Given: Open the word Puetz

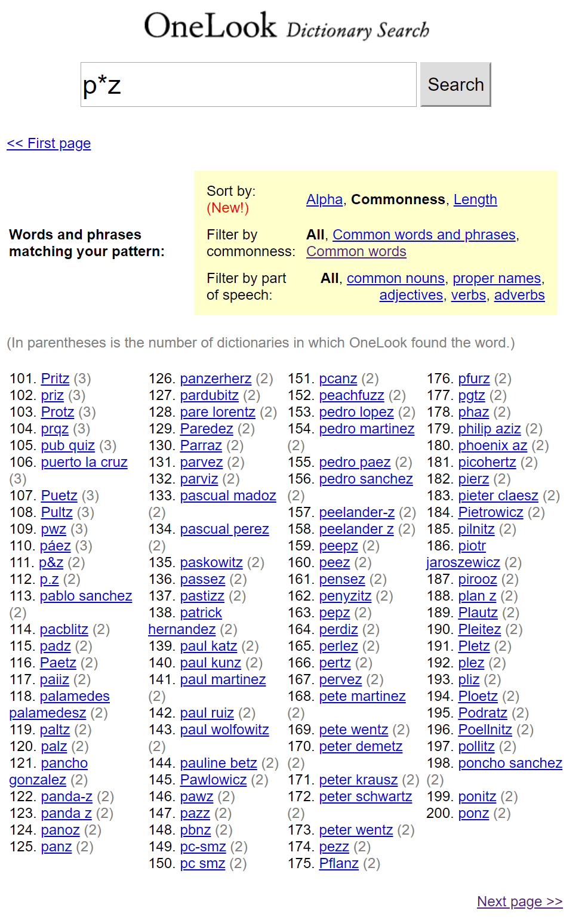Looking at the screenshot, I should [59, 496].
